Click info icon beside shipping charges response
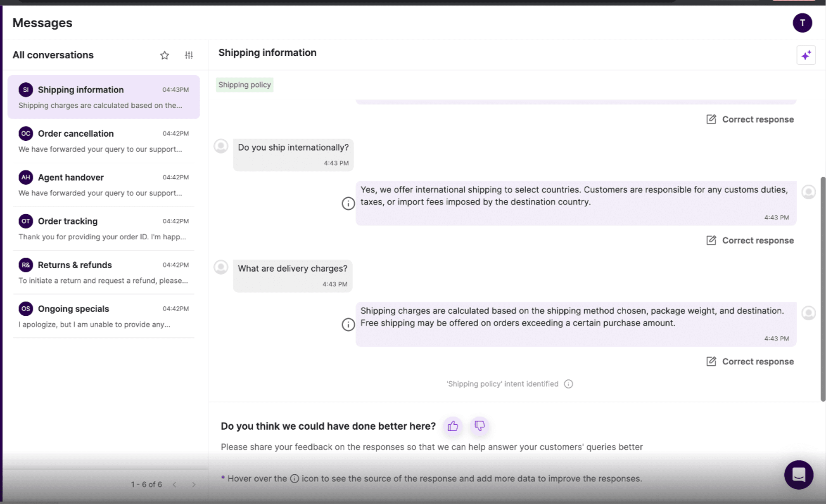This screenshot has width=826, height=504. tap(348, 324)
